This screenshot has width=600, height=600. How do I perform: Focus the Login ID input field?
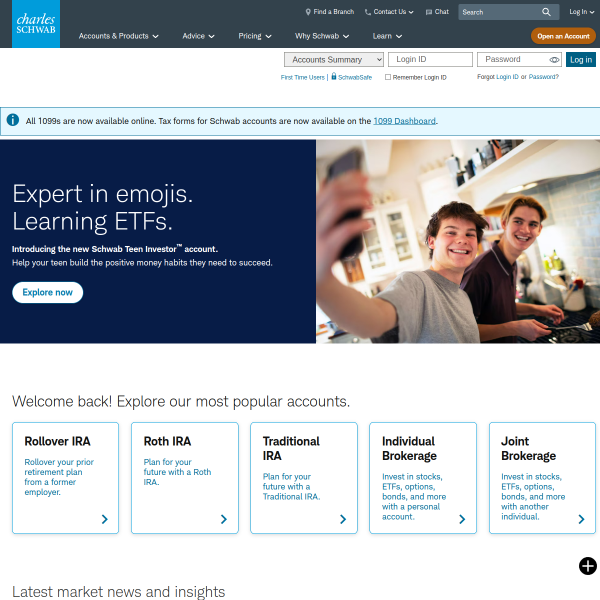tap(430, 60)
